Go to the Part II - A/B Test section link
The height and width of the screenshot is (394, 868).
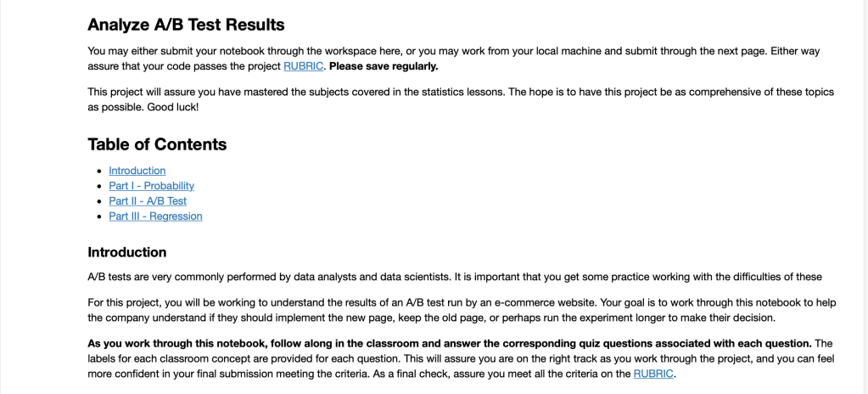[x=148, y=201]
